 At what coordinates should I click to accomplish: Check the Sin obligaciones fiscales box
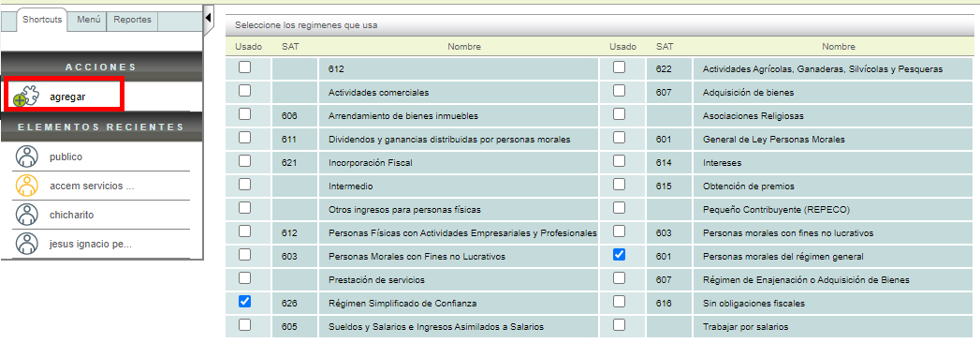(619, 301)
